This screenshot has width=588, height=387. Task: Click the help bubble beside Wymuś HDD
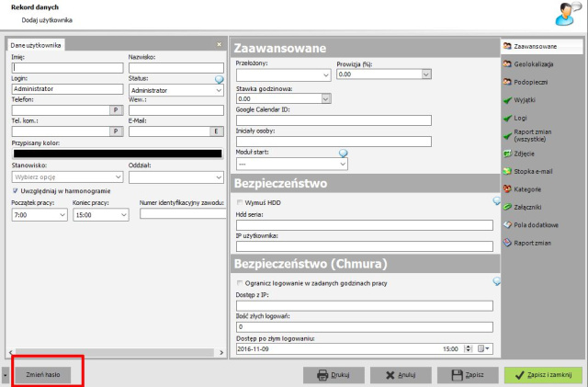click(x=496, y=200)
